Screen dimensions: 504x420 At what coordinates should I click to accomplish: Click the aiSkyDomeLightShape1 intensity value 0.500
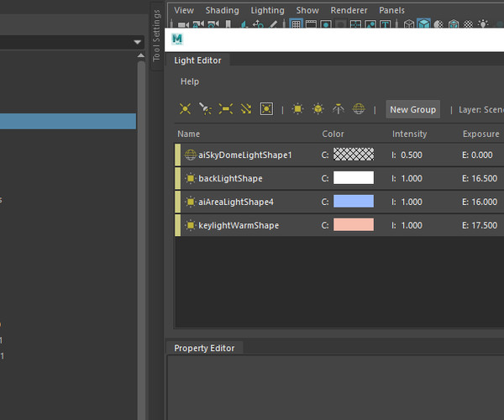(411, 155)
